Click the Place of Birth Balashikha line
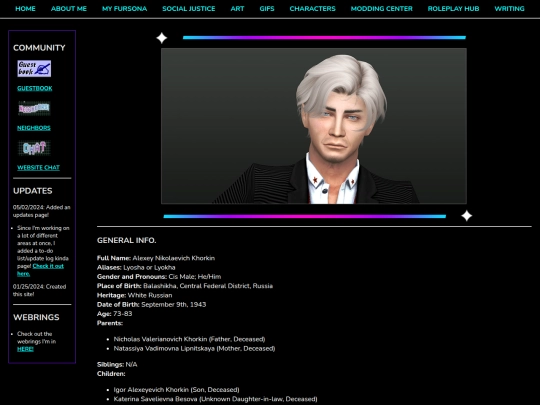This screenshot has height=405, width=540. [185, 286]
